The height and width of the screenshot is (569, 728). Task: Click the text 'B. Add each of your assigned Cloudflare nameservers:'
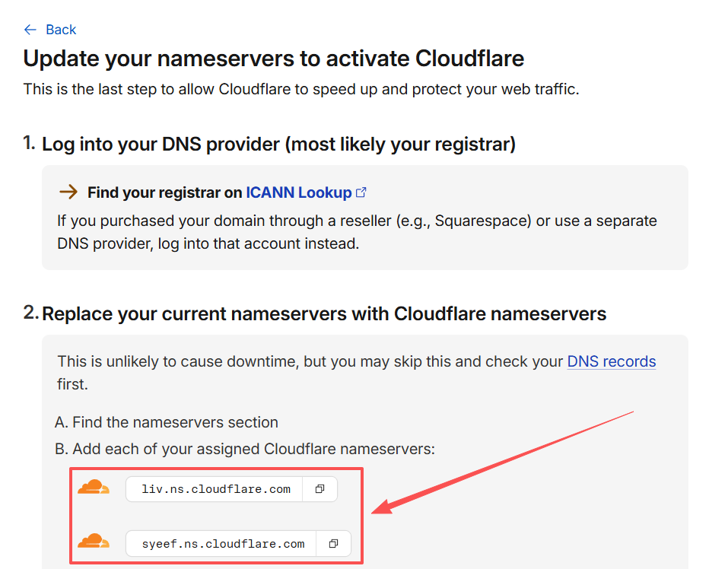(x=245, y=449)
